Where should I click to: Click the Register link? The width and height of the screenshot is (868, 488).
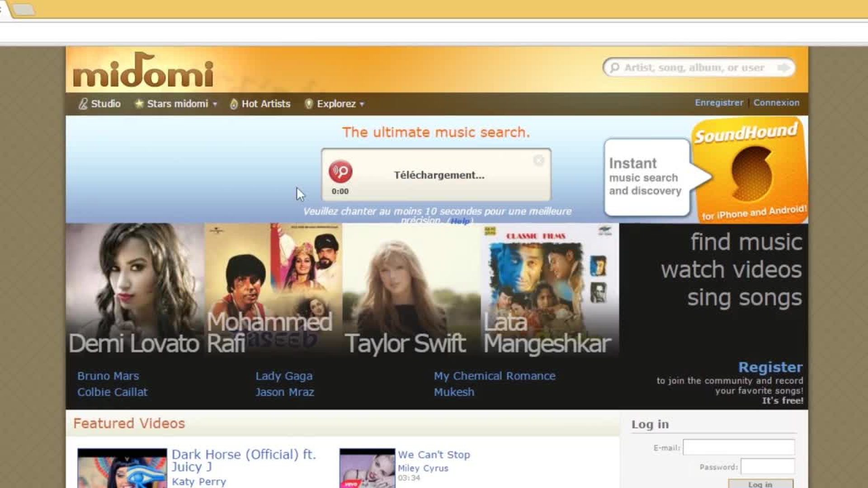(770, 367)
